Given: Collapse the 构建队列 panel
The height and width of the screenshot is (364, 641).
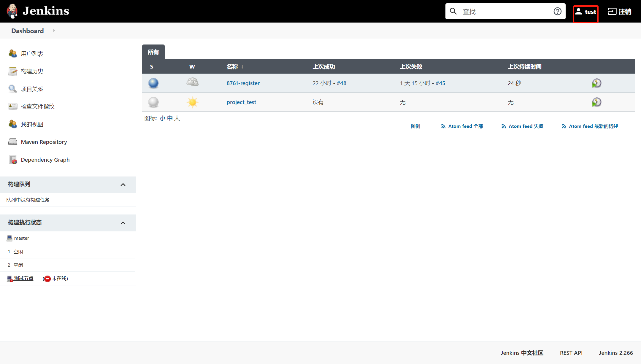Looking at the screenshot, I should (x=123, y=185).
